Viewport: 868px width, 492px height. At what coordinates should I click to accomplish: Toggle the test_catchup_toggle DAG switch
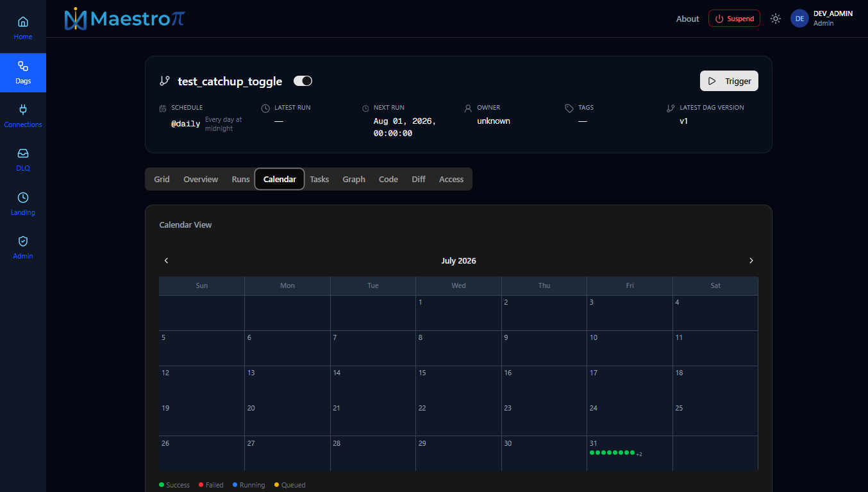(x=303, y=81)
